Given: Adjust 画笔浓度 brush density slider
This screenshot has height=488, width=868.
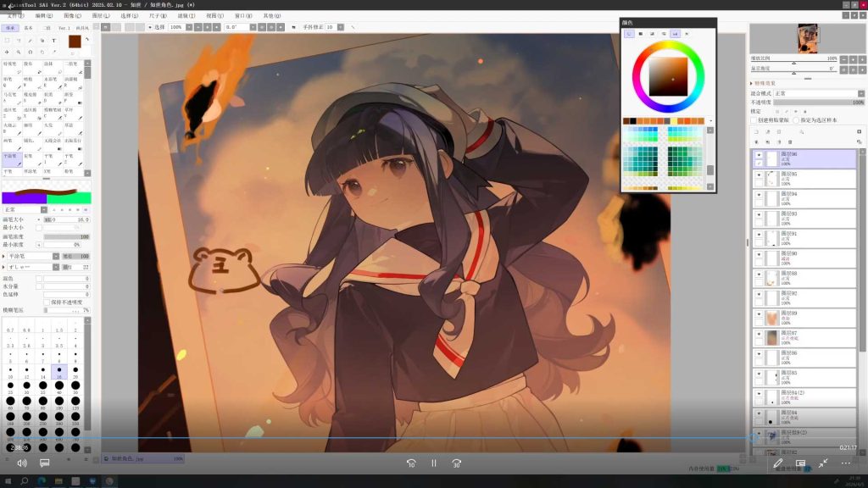Looking at the screenshot, I should (66, 237).
